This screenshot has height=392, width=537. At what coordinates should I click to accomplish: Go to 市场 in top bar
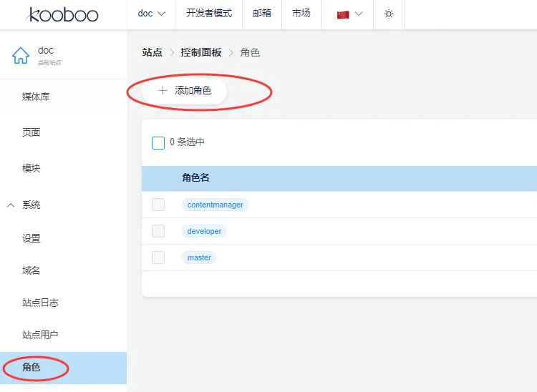click(x=301, y=14)
